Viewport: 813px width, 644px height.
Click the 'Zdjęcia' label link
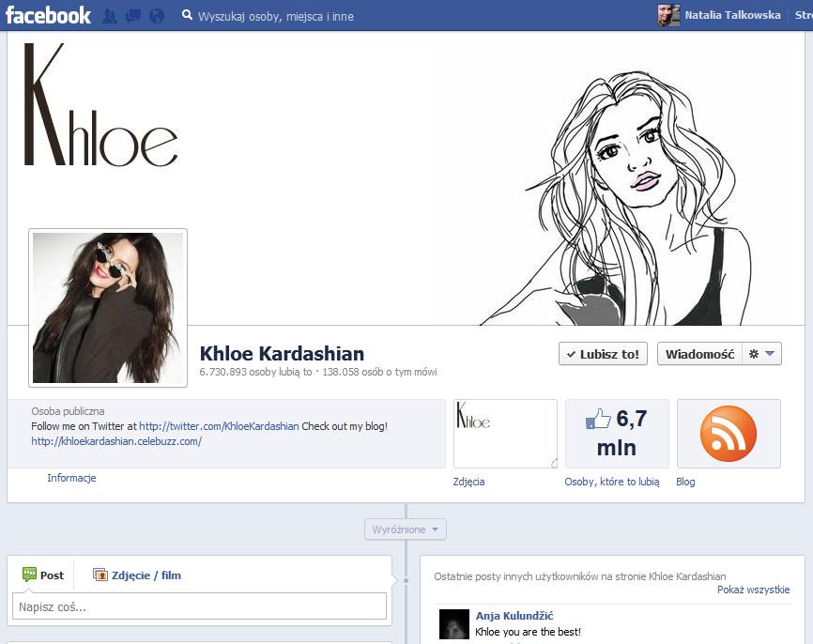point(468,482)
